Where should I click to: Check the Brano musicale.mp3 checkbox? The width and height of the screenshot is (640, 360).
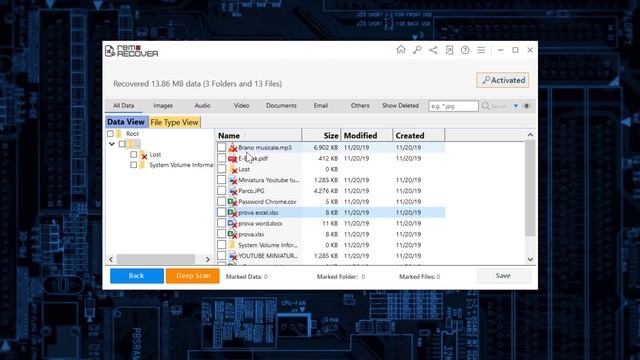(221, 147)
